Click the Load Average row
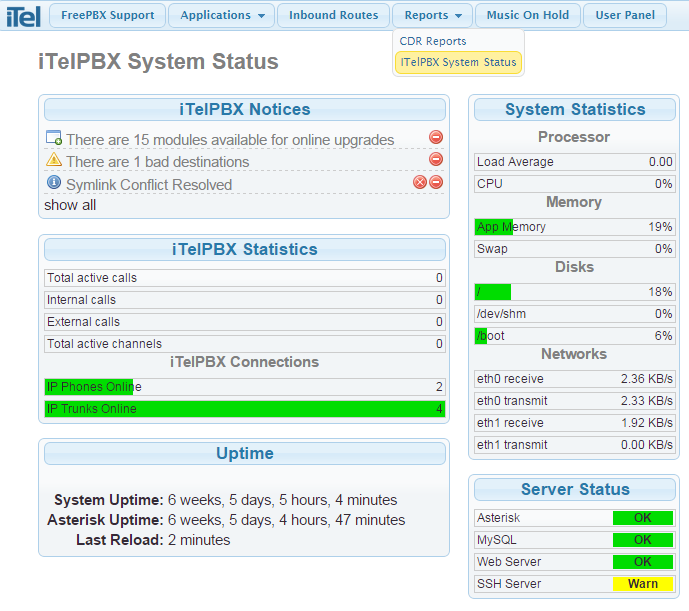Image resolution: width=689 pixels, height=611 pixels. [575, 162]
